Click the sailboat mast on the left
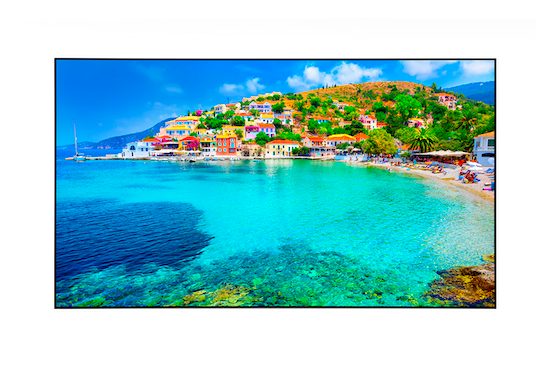The height and width of the screenshot is (367, 550). tap(75, 139)
